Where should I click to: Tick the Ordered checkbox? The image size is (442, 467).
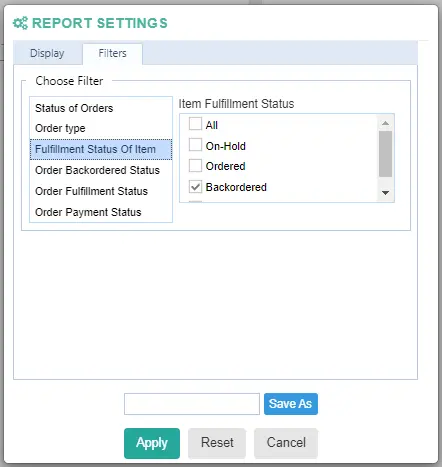click(195, 165)
